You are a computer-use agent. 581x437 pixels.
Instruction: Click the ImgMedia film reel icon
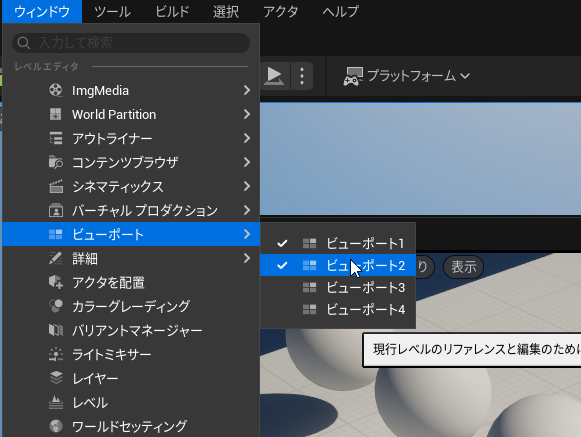pyautogui.click(x=56, y=90)
